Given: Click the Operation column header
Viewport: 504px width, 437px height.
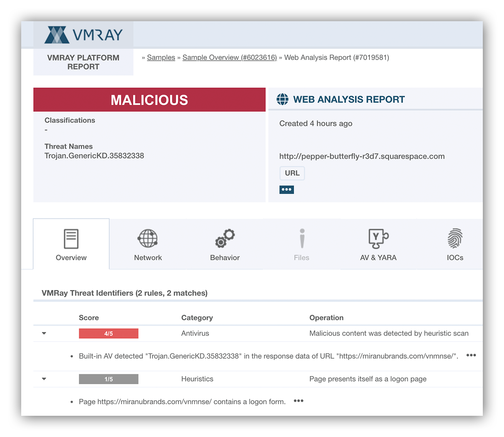Looking at the screenshot, I should click(326, 318).
